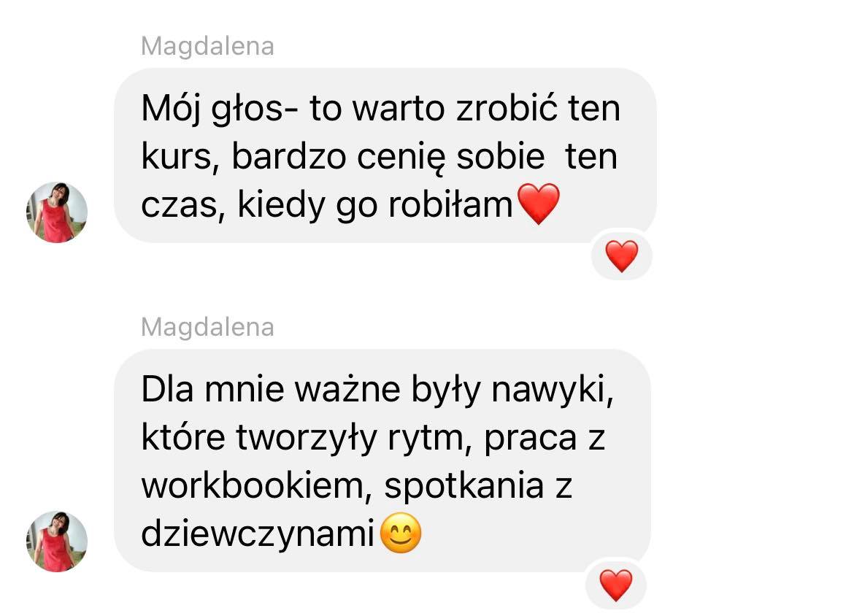Click sender name Magdalena above "Dla mnie ważne" message
The image size is (854, 616).
click(207, 327)
